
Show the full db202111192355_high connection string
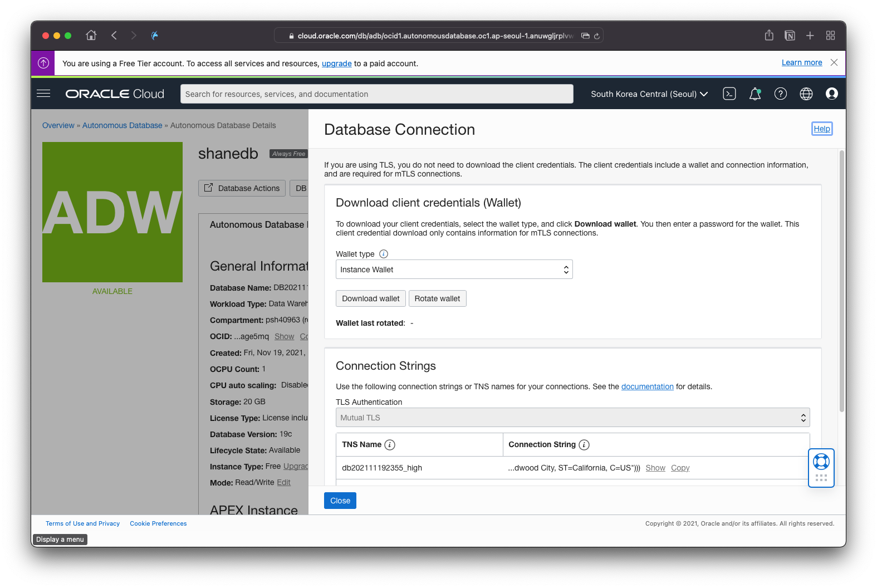(x=655, y=468)
